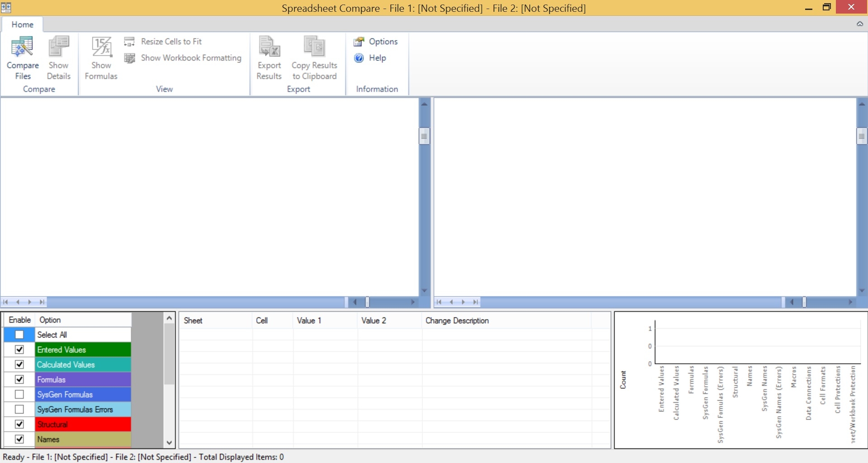The image size is (868, 463).
Task: Click the Change Description column header
Action: click(457, 320)
